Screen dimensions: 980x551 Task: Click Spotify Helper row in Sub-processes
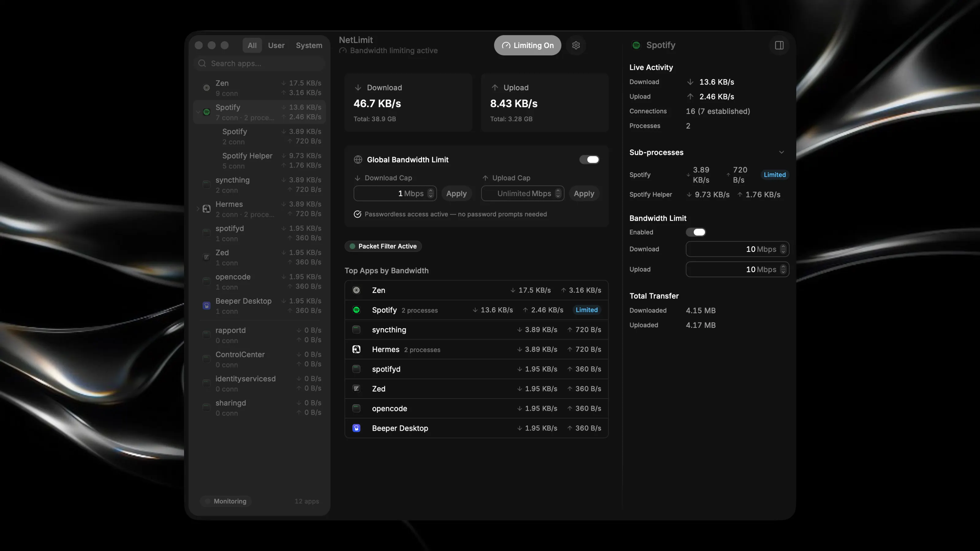click(x=709, y=195)
